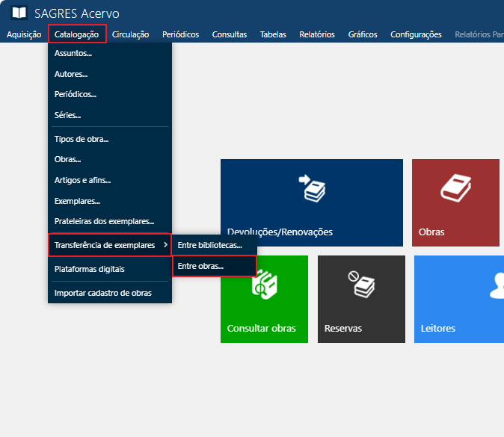Click the Reservas blocked books icon
Image resolution: width=504 pixels, height=437 pixels.
(x=361, y=284)
